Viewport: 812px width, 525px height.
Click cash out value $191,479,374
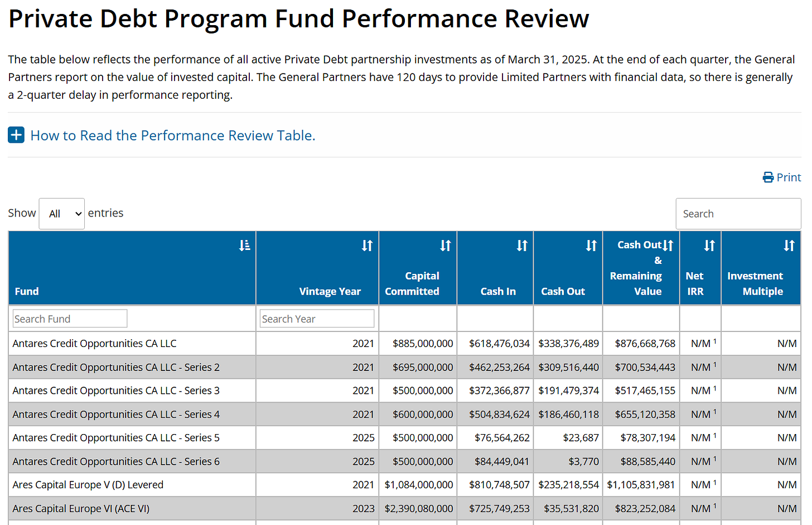(x=568, y=391)
